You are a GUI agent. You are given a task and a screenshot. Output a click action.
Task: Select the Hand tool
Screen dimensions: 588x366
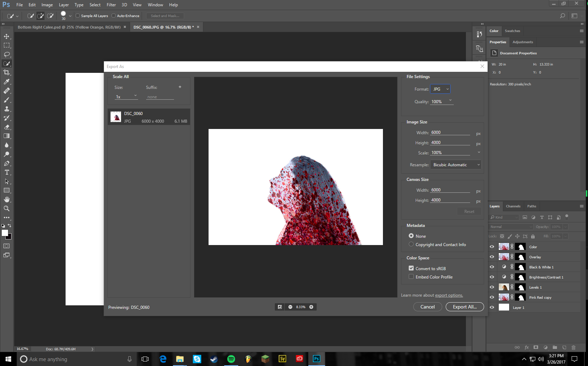[x=7, y=199]
